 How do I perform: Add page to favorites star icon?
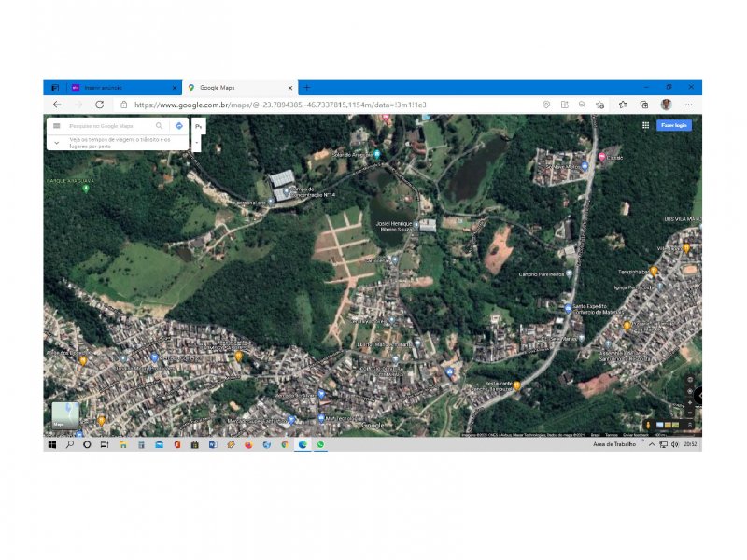pos(600,105)
